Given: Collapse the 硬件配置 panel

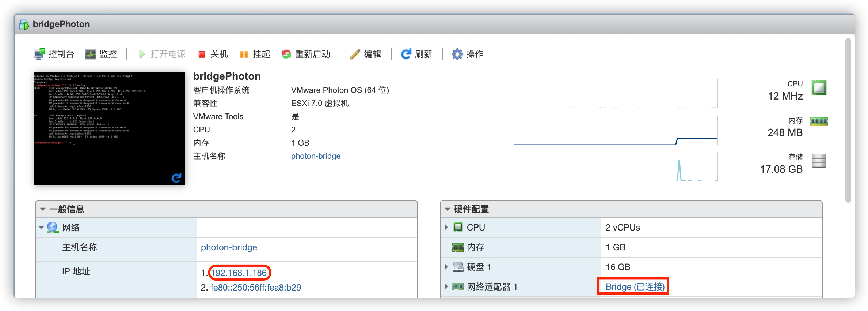Looking at the screenshot, I should 448,209.
